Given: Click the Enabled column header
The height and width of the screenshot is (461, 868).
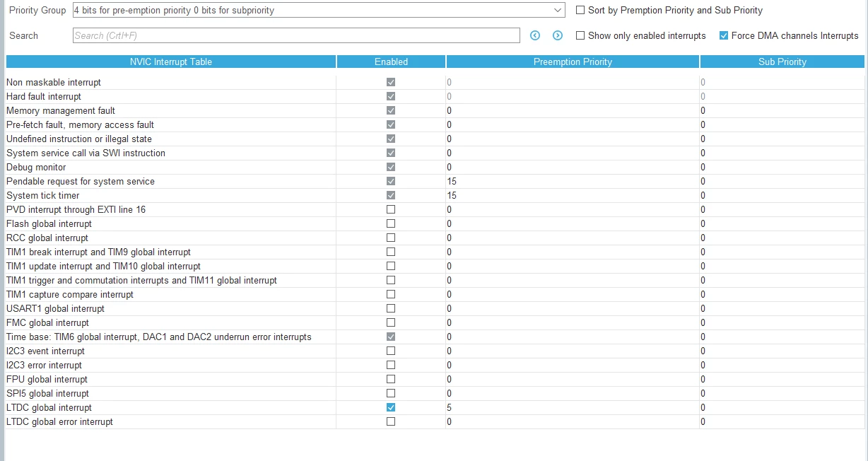Looking at the screenshot, I should click(x=391, y=62).
